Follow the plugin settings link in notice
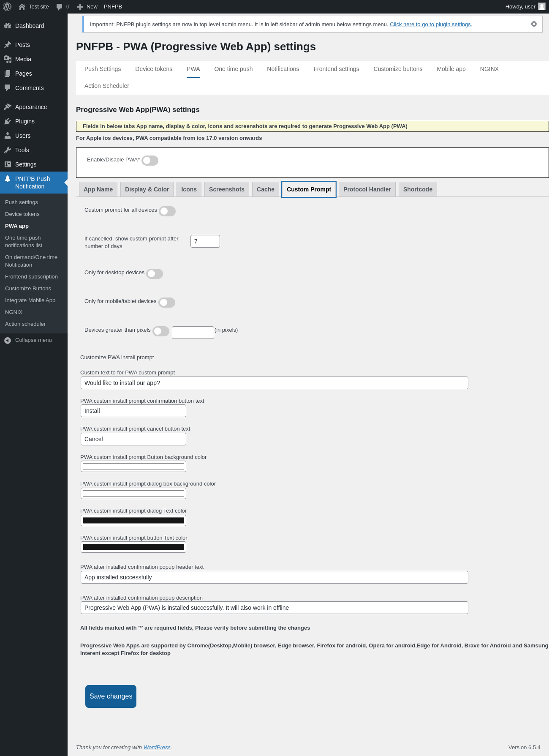Image resolution: width=549 pixels, height=756 pixels. pyautogui.click(x=431, y=25)
